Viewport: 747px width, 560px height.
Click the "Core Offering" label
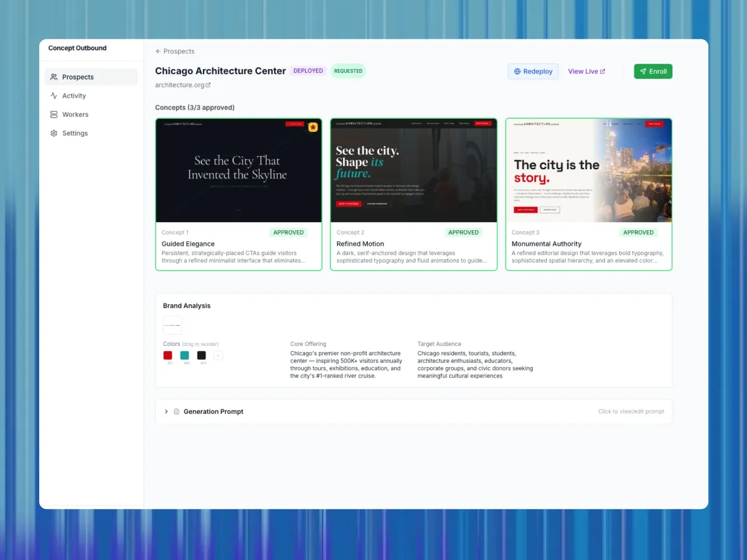[308, 344]
